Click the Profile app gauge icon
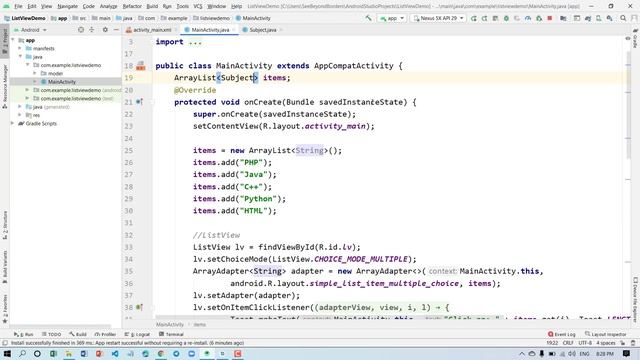640x360 pixels. 528,18
